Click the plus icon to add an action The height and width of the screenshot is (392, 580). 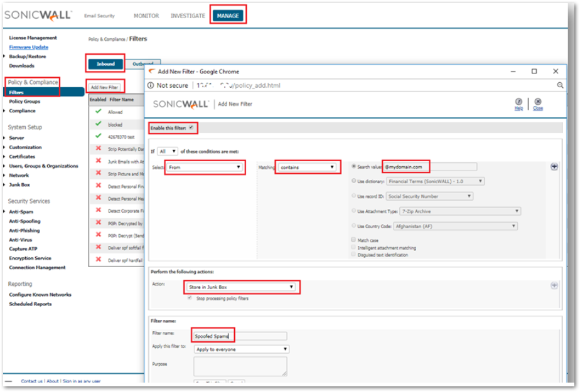pyautogui.click(x=554, y=285)
